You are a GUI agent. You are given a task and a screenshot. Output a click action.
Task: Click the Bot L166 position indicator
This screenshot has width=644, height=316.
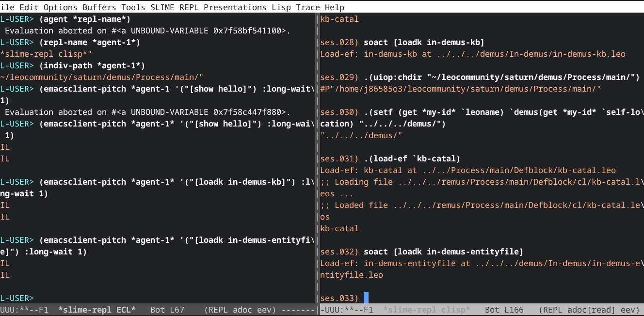[504, 310]
